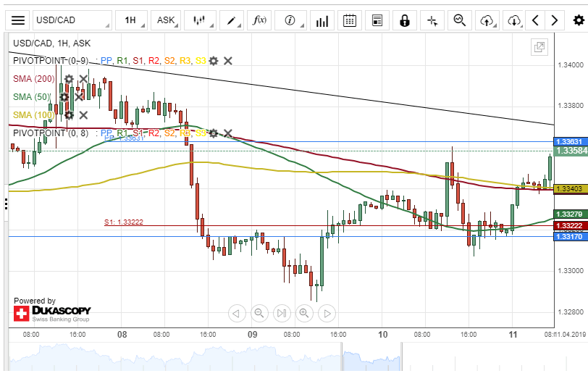Click the USD/CAD, 1H, ASK chart title
This screenshot has width=588, height=376.
[51, 43]
